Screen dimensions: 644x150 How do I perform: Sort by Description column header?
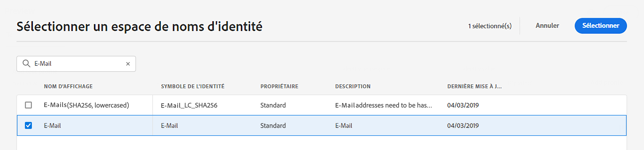coord(353,86)
